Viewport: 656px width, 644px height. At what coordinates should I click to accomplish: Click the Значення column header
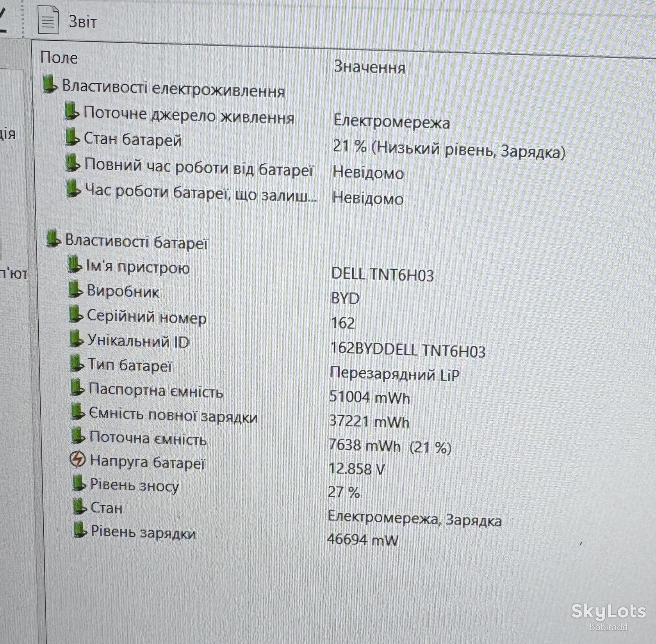(x=369, y=67)
